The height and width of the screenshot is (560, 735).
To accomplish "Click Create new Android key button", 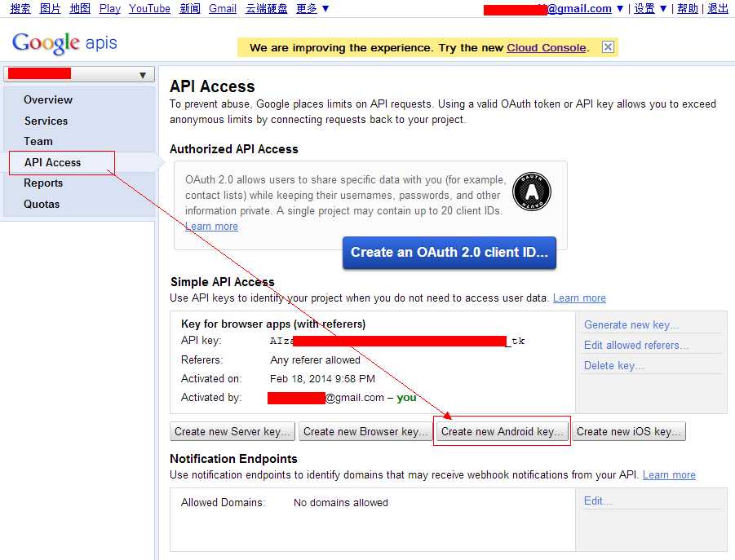I will [502, 431].
